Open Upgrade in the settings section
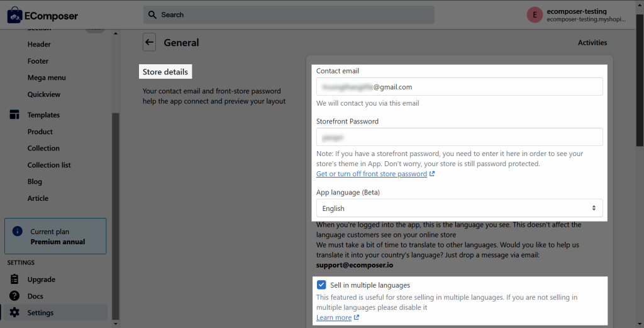644x328 pixels. (x=41, y=279)
